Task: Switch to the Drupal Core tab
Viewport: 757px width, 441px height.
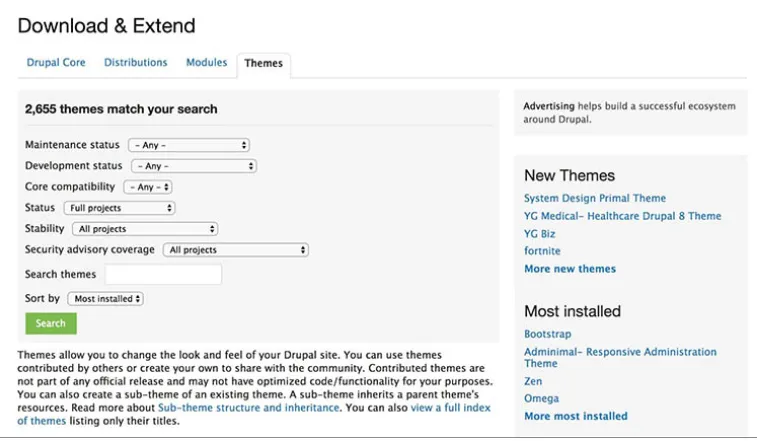Action: [x=56, y=63]
